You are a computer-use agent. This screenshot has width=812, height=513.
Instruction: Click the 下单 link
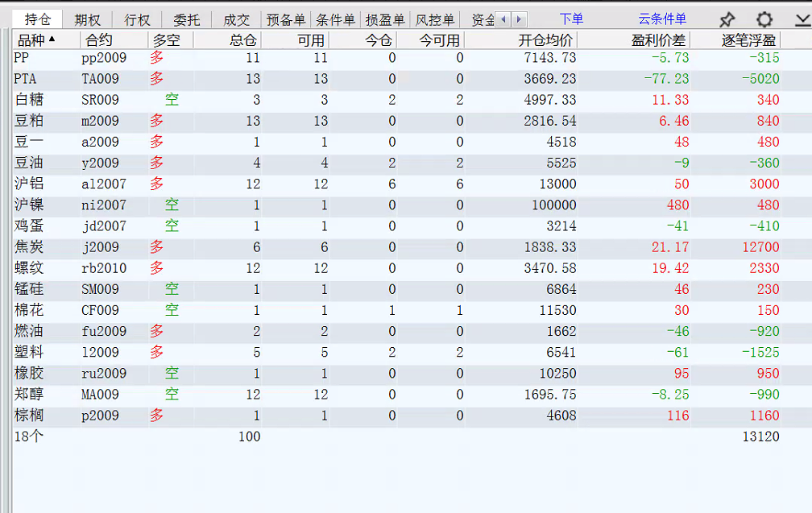point(571,19)
